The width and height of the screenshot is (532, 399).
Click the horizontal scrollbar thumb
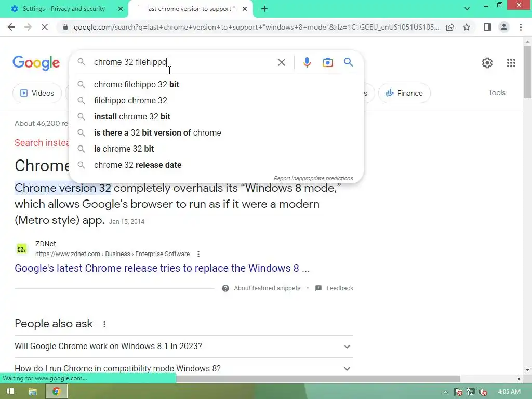click(318, 379)
